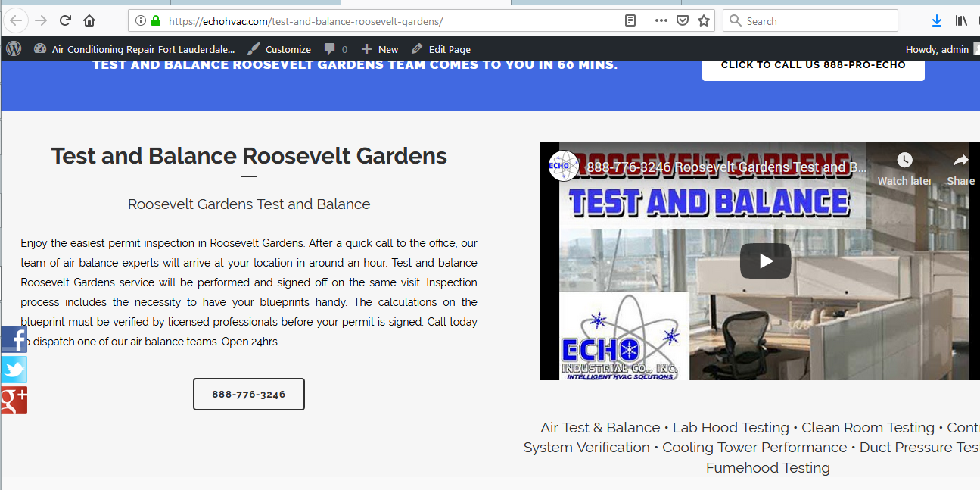Click Edit Page in admin bar

point(441,49)
